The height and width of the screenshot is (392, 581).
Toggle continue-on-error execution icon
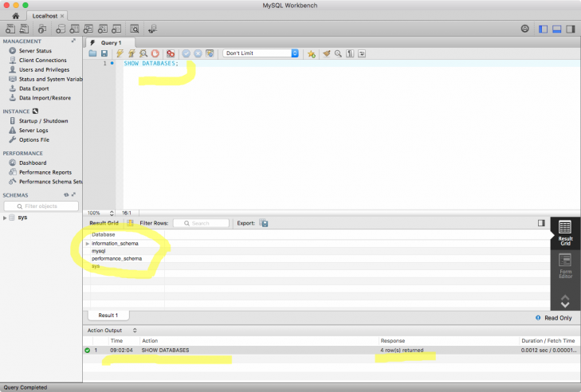click(x=171, y=53)
